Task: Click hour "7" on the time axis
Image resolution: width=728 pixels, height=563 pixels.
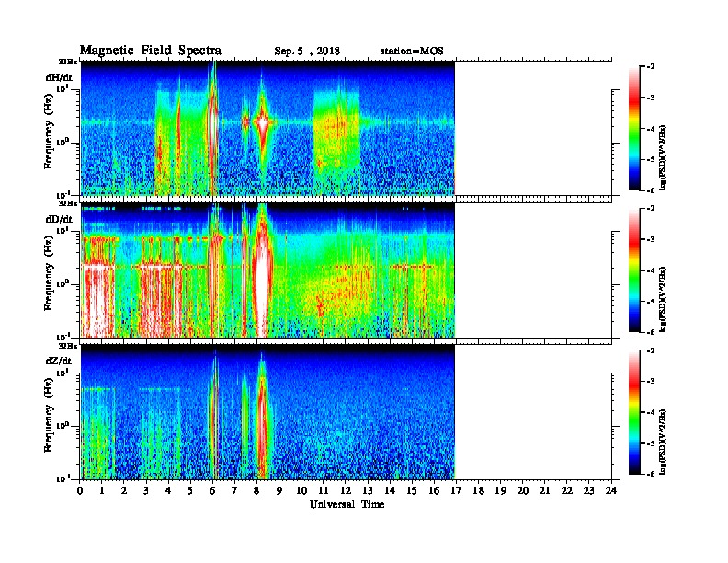Action: (235, 491)
